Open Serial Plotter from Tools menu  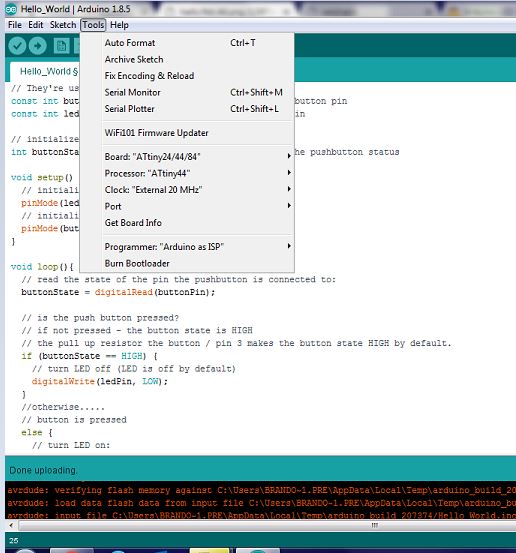pyautogui.click(x=187, y=109)
